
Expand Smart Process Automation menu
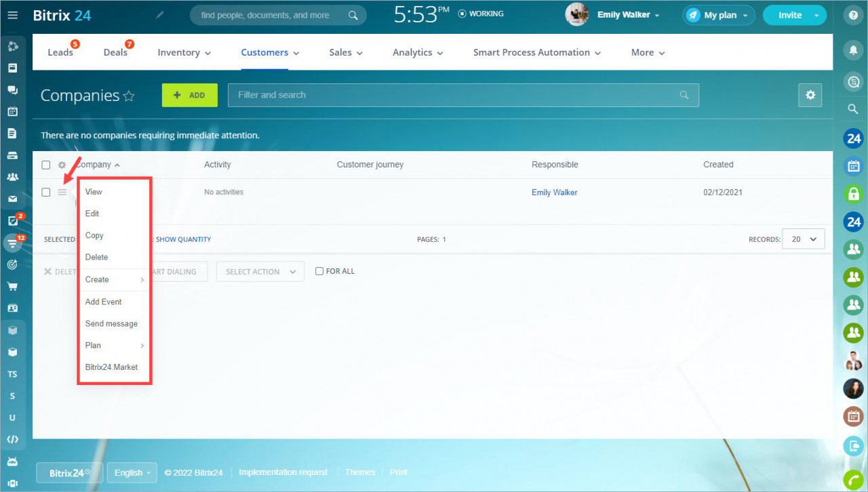coord(537,52)
